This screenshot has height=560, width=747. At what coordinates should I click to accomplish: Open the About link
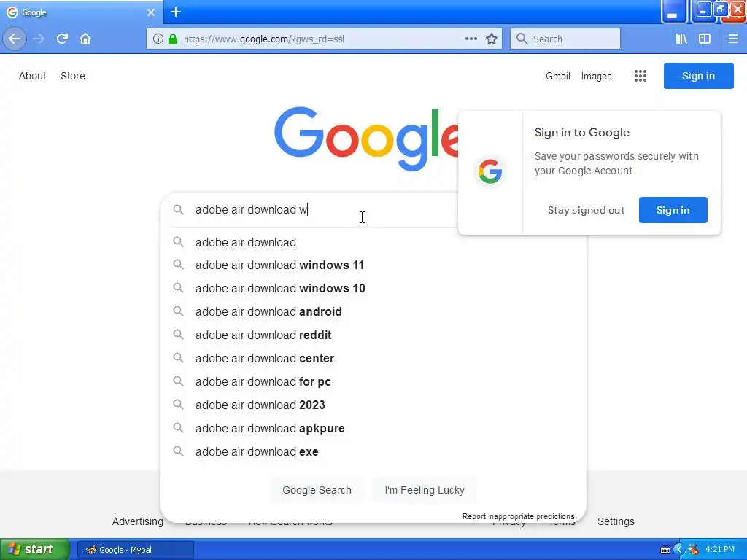pyautogui.click(x=32, y=76)
